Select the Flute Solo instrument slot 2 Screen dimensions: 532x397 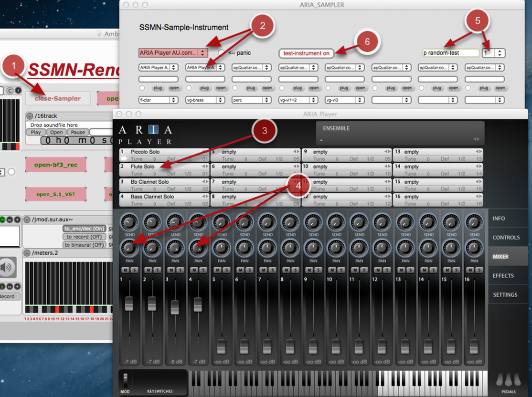[164, 170]
